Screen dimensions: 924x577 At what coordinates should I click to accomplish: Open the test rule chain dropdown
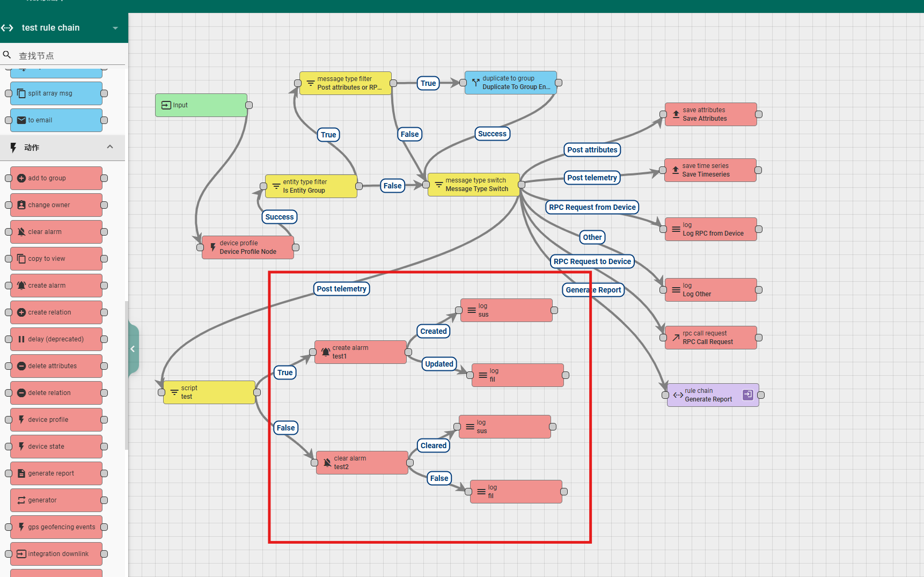[x=115, y=28]
